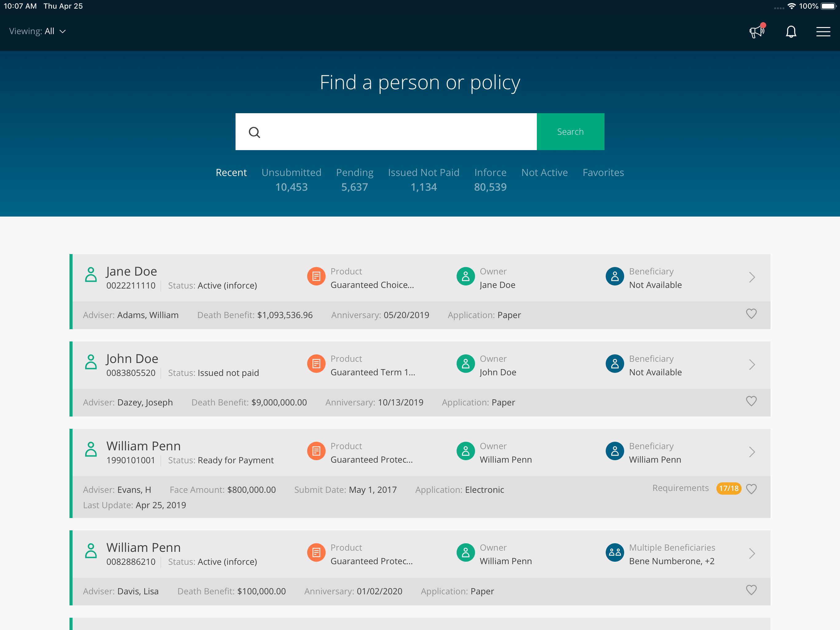
Task: Open Jane Doe policy details chevron
Action: tap(752, 277)
